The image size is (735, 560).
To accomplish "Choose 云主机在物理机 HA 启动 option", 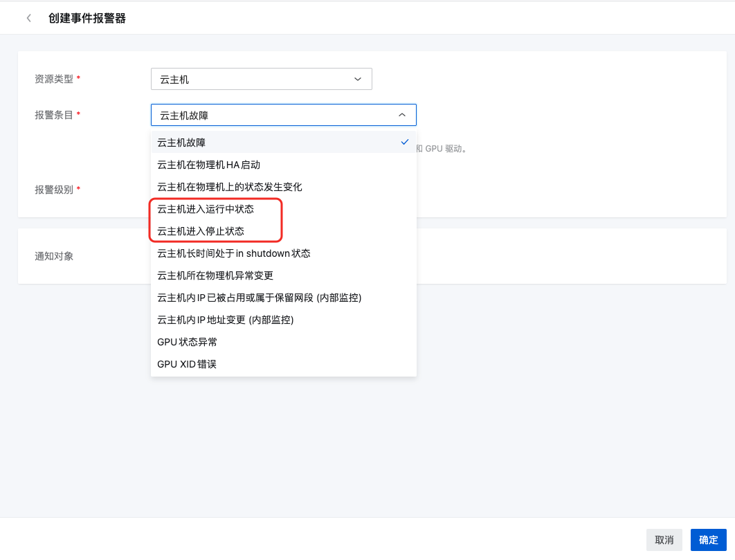I will (x=284, y=165).
